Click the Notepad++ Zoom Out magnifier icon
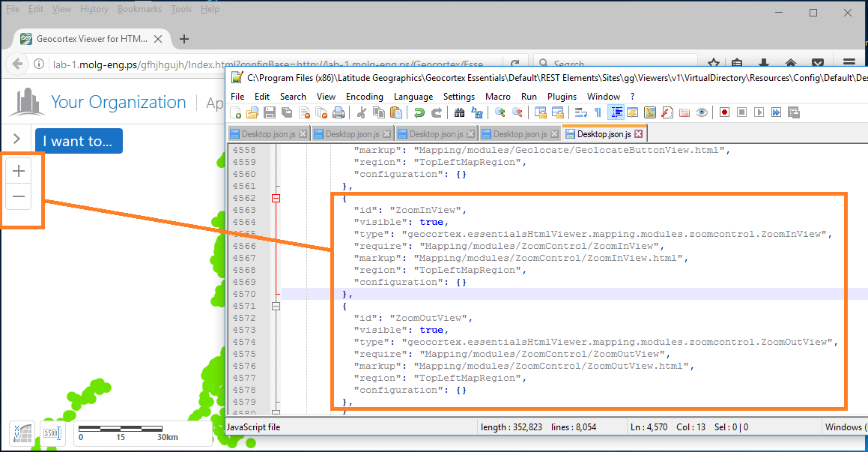The height and width of the screenshot is (452, 868). click(517, 113)
